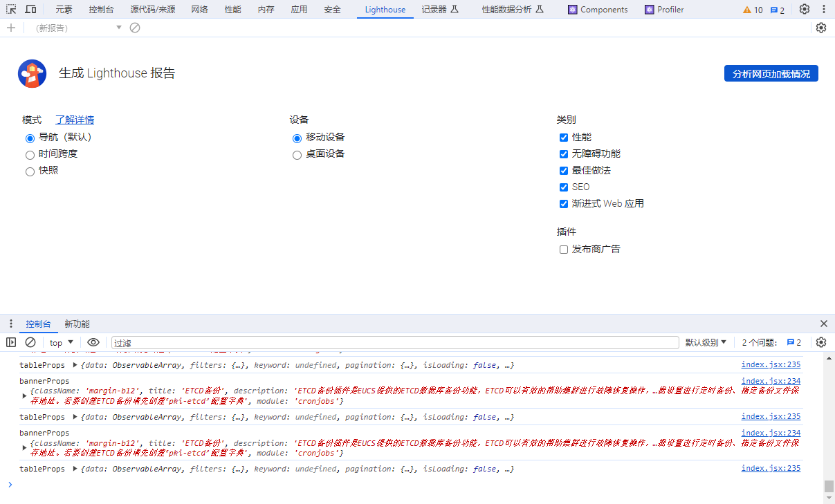Switch to the 源代码/来源 tab
The width and height of the screenshot is (835, 504).
pos(152,10)
